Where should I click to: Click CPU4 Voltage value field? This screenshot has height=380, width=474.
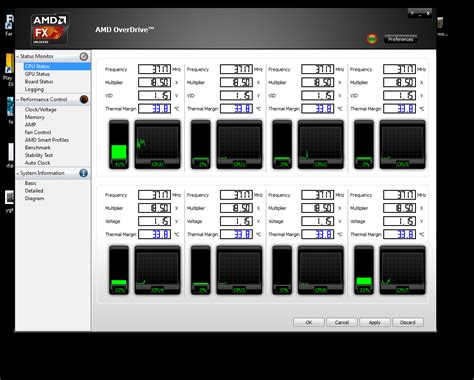155,221
